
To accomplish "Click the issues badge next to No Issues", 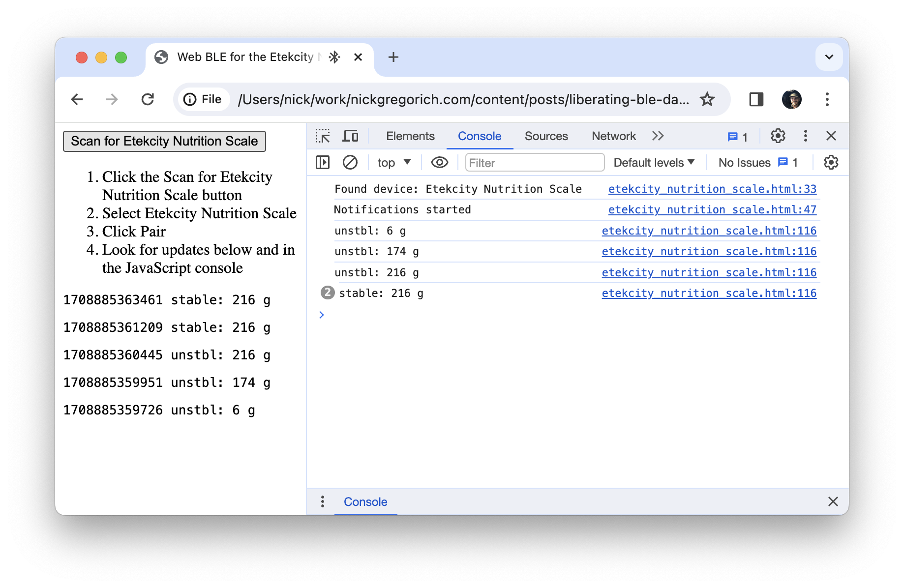I will [x=788, y=162].
